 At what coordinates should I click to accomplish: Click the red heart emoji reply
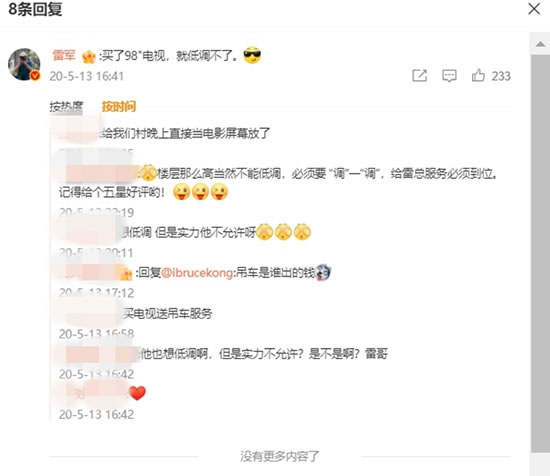pyautogui.click(x=137, y=393)
